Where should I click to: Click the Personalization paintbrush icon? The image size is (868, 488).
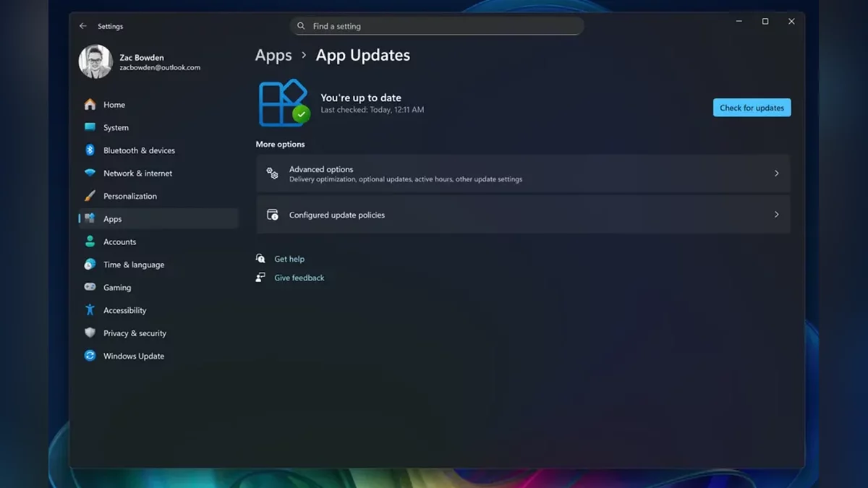point(90,196)
